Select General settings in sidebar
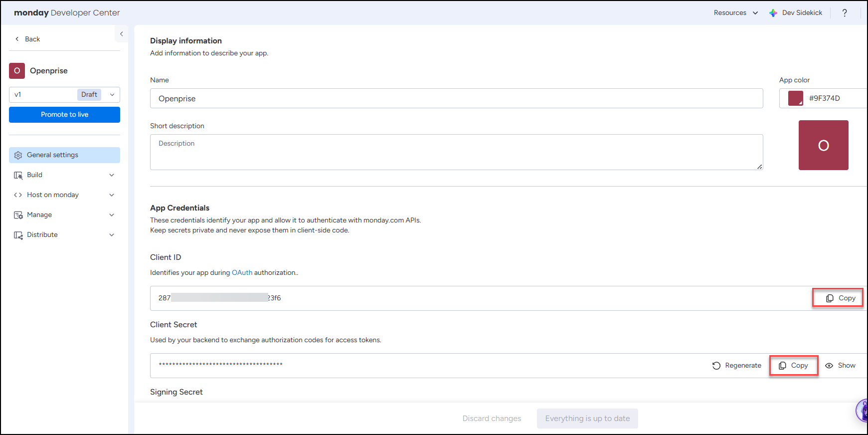 click(64, 155)
